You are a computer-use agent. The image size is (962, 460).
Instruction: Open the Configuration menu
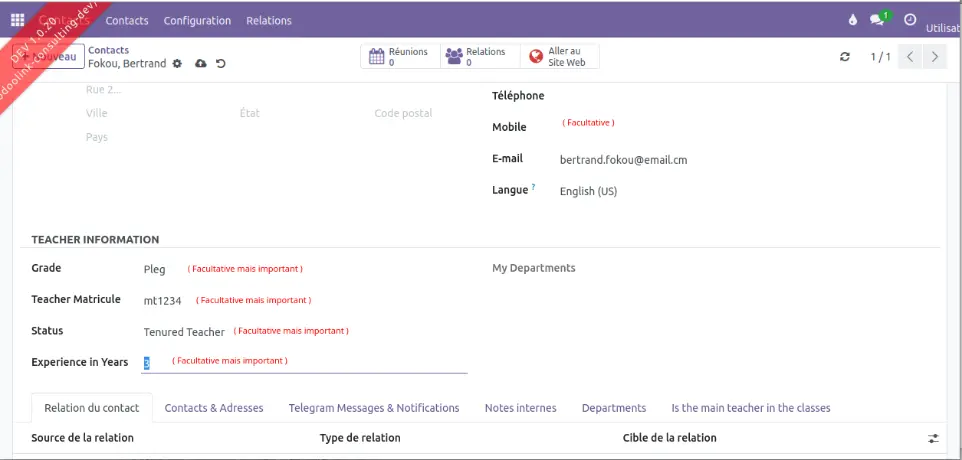[197, 20]
